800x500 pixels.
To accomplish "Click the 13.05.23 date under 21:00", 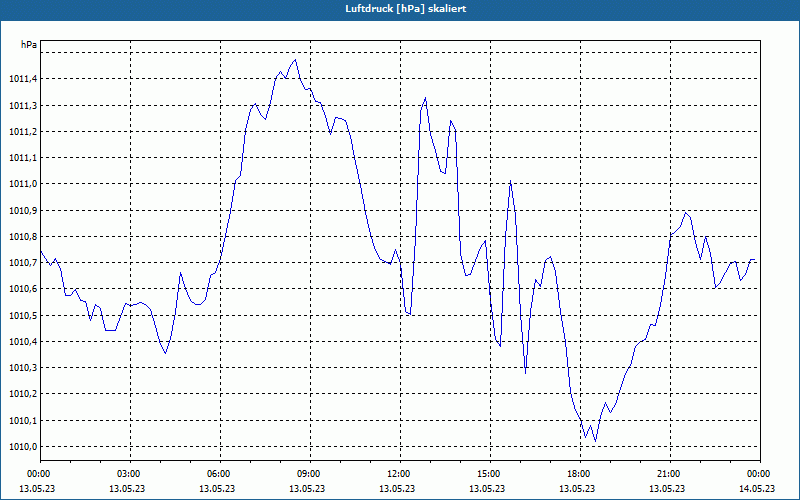I will pyautogui.click(x=667, y=489).
